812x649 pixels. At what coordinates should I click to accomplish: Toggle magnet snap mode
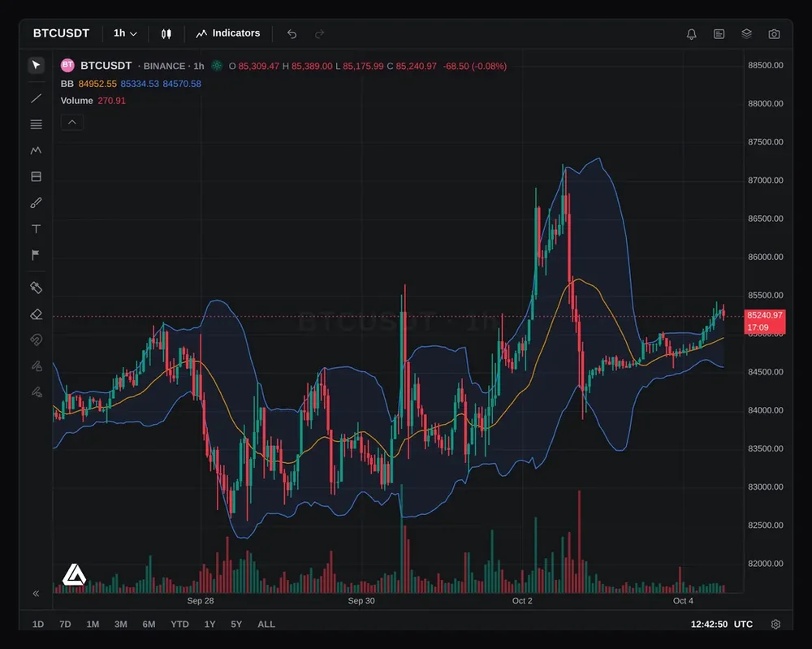coord(36,340)
